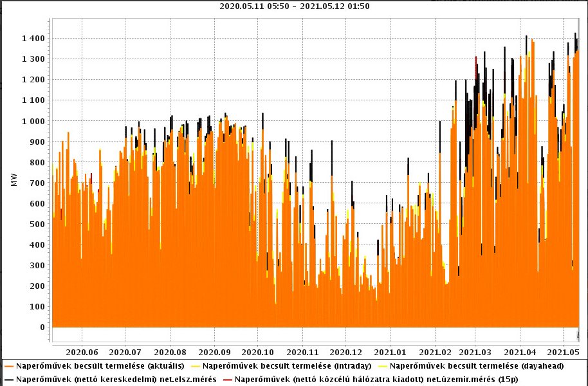
Task: Click the 900 y-axis value
Action: coord(38,142)
